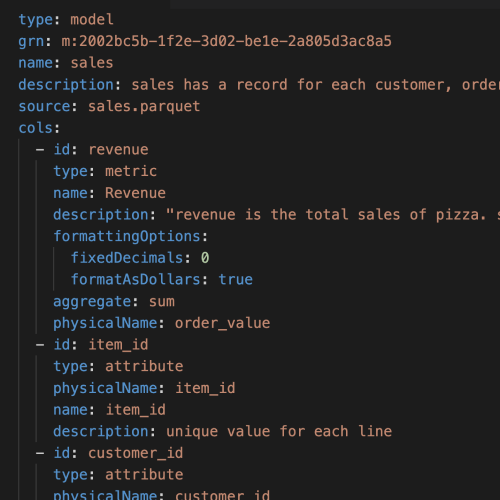Click the 'revenue' id value
The image size is (500, 500).
(x=118, y=150)
